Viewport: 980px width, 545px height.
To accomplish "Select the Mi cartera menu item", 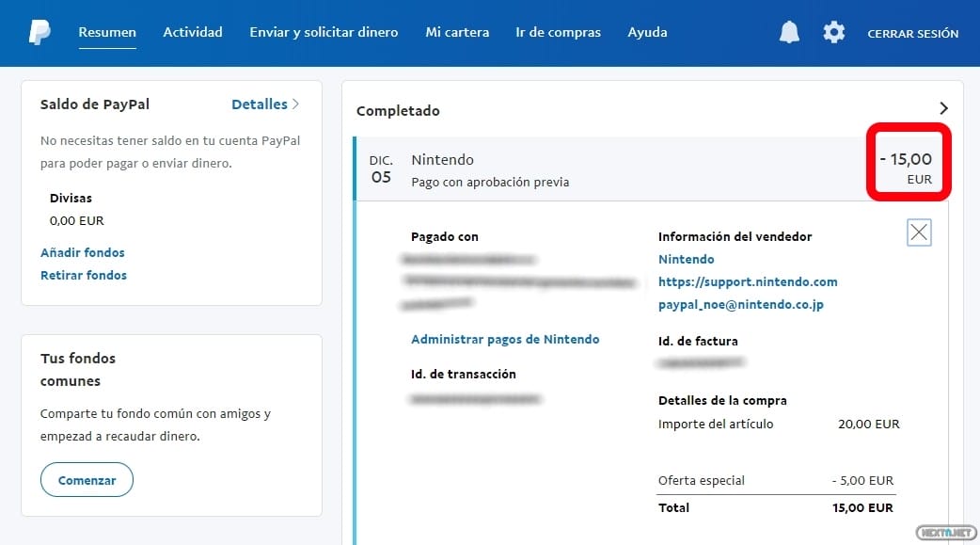I will (x=457, y=32).
